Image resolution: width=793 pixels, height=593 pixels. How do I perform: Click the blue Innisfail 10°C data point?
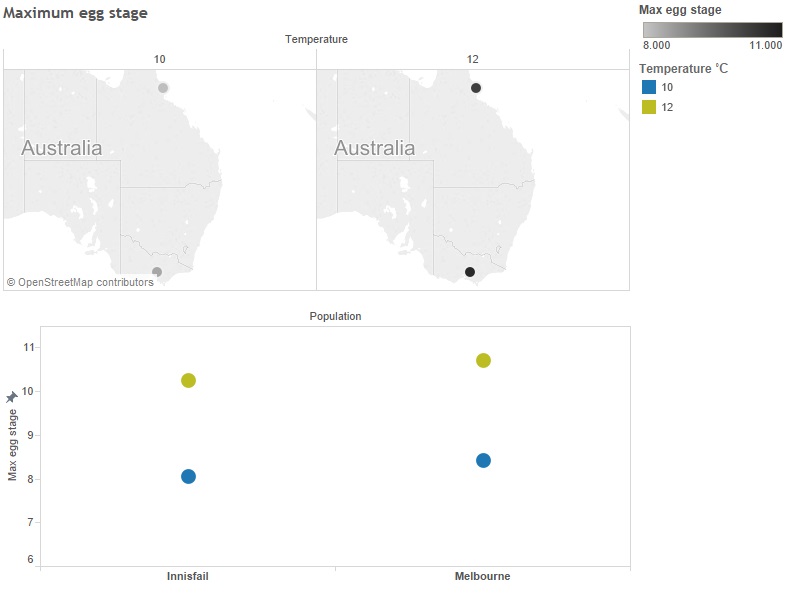(188, 477)
